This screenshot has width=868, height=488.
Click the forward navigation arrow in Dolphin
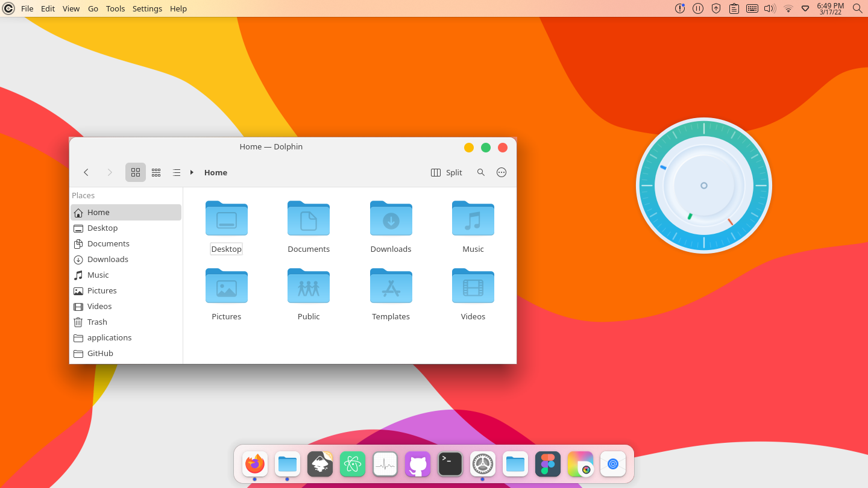110,172
